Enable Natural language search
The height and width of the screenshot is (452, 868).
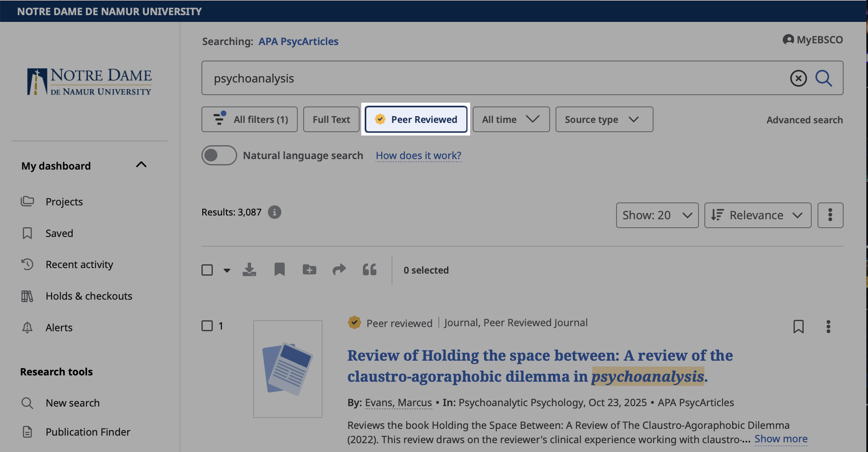(219, 155)
